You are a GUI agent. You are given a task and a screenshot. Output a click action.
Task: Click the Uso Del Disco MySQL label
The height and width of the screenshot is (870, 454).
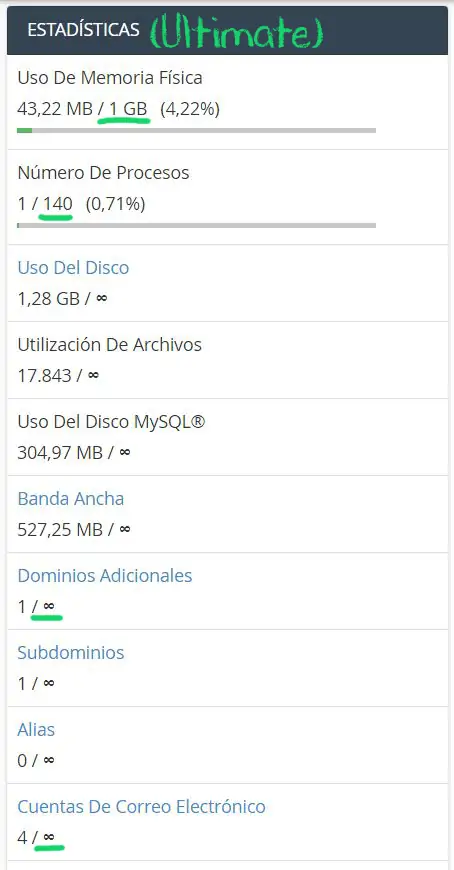pyautogui.click(x=112, y=422)
